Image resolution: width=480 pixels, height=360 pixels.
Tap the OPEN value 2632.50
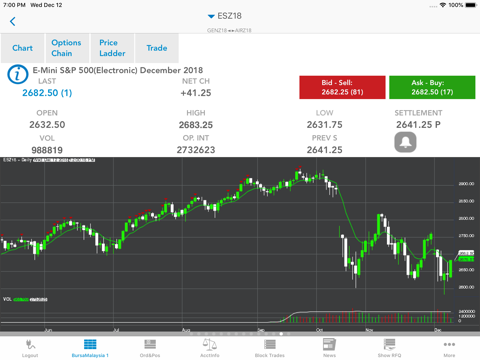tap(47, 125)
